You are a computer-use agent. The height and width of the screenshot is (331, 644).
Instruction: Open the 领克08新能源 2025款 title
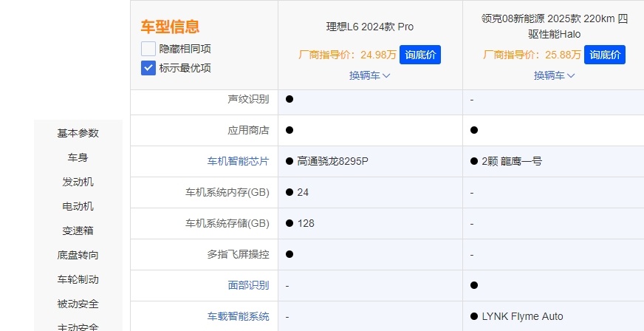(554, 27)
